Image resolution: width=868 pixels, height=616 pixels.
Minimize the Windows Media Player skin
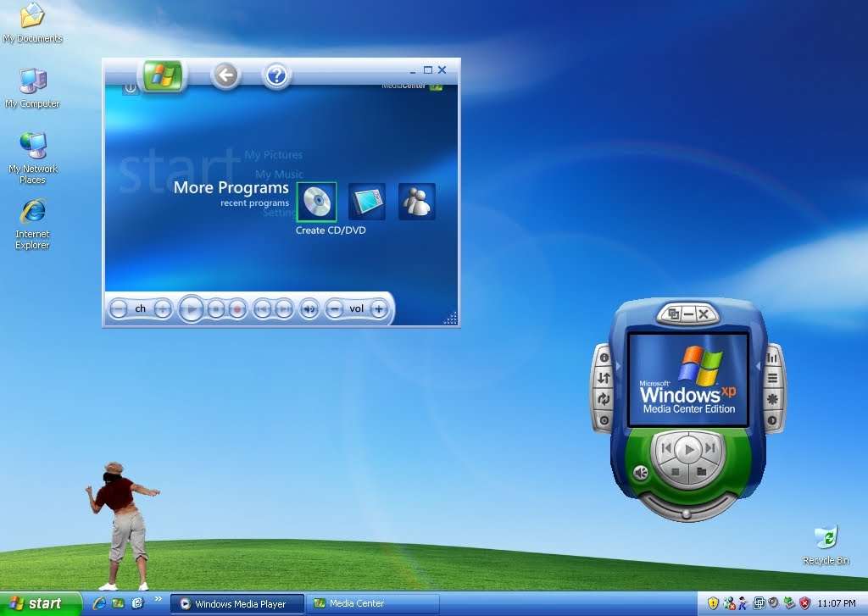pyautogui.click(x=688, y=314)
